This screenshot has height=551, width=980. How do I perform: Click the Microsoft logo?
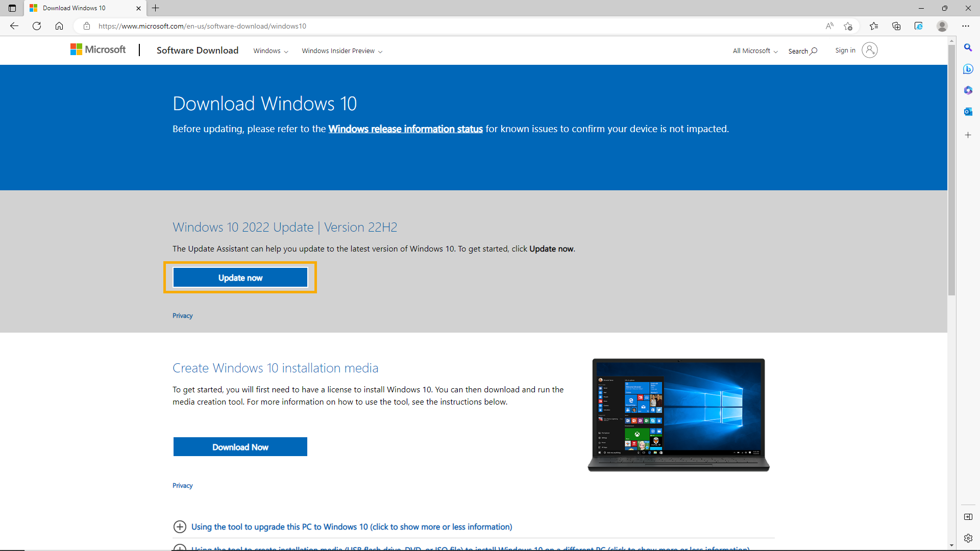(98, 49)
